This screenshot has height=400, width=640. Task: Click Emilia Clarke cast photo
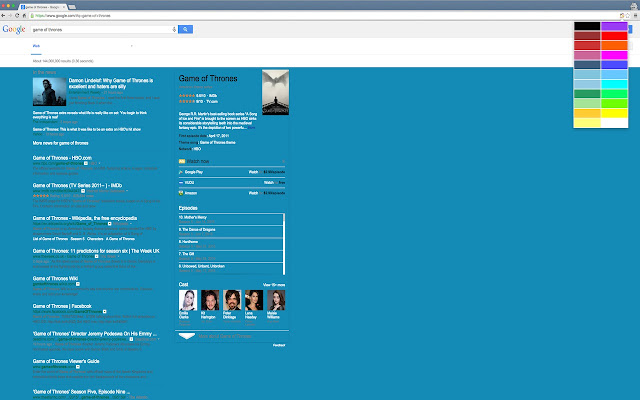click(188, 300)
